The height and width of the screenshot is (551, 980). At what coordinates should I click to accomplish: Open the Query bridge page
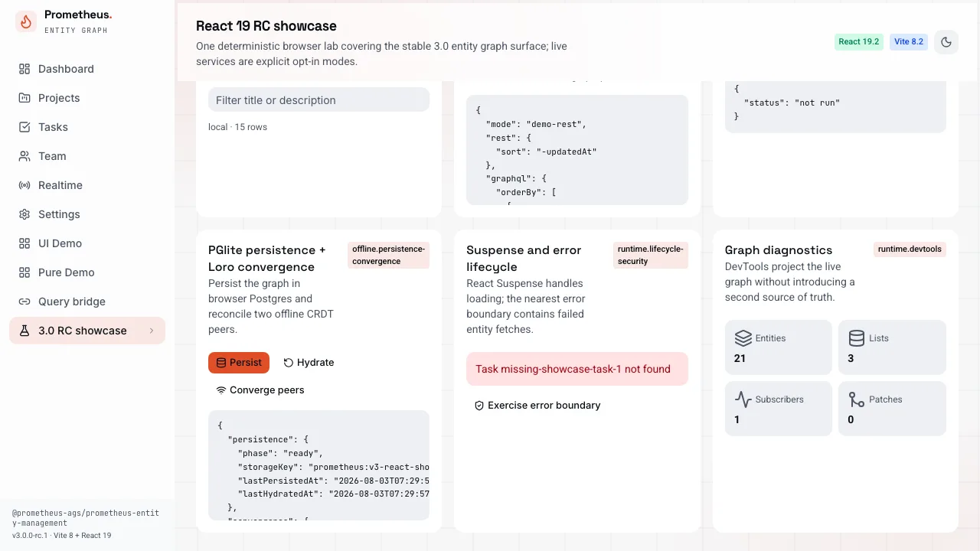click(x=87, y=302)
